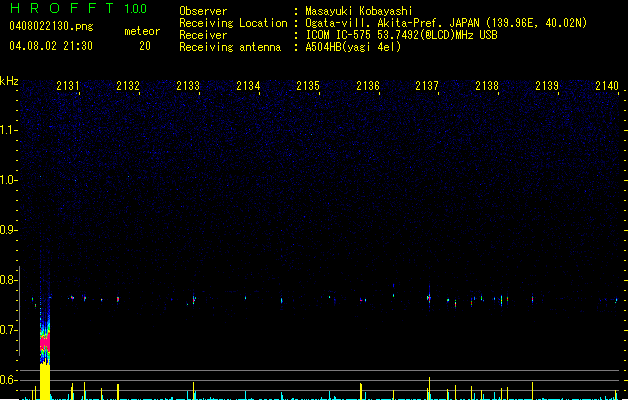The width and height of the screenshot is (629, 400).
Task: Click the 2138 time marker
Action: coord(487,86)
